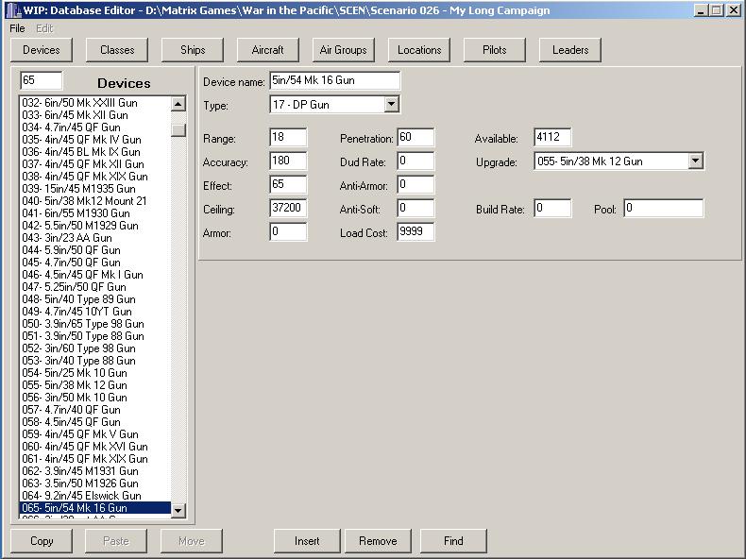Open the Air Groups section
This screenshot has width=746, height=560.
[344, 50]
